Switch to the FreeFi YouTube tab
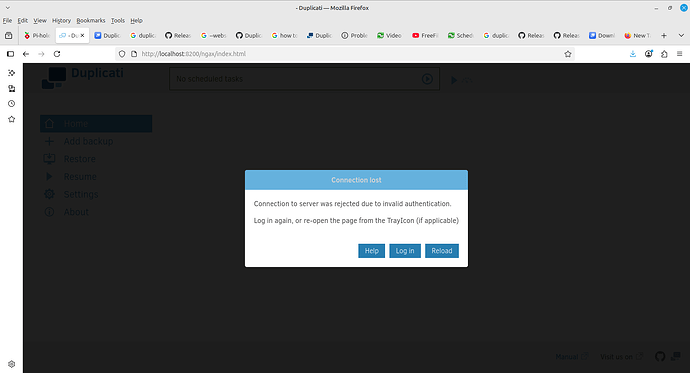 (x=425, y=35)
